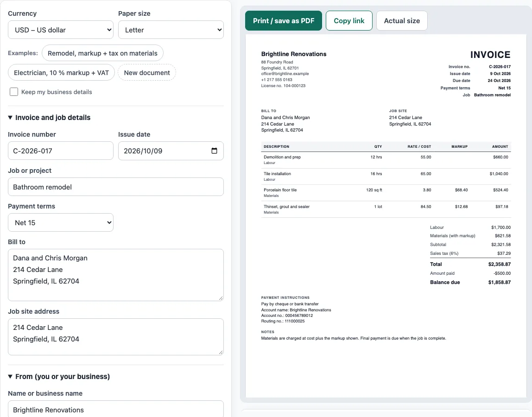The height and width of the screenshot is (417, 532).
Task: Click the Issue date field
Action: 171,151
